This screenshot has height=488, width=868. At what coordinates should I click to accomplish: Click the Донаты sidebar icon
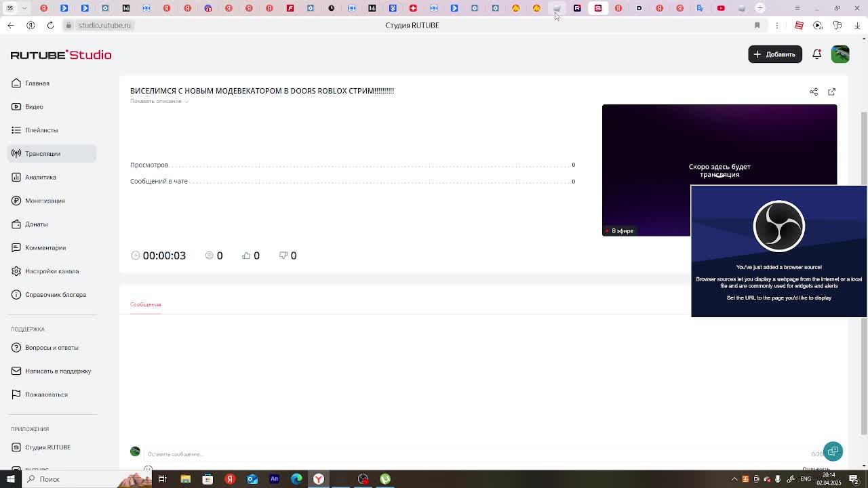click(x=16, y=224)
